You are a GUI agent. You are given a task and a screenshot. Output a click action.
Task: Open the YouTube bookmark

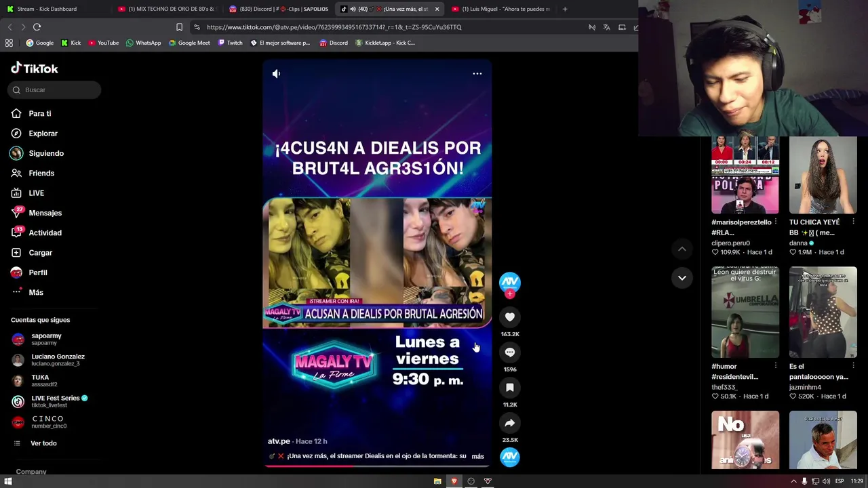[104, 43]
